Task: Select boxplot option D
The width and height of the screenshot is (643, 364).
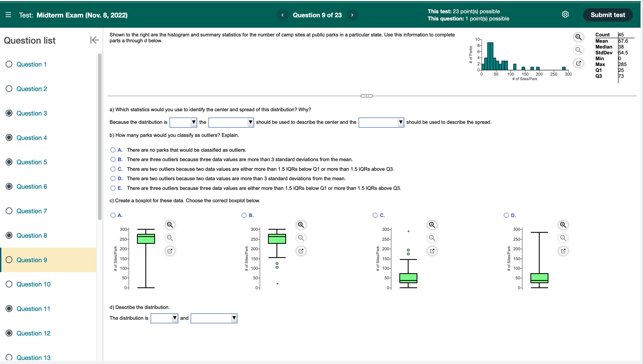Action: coord(506,215)
